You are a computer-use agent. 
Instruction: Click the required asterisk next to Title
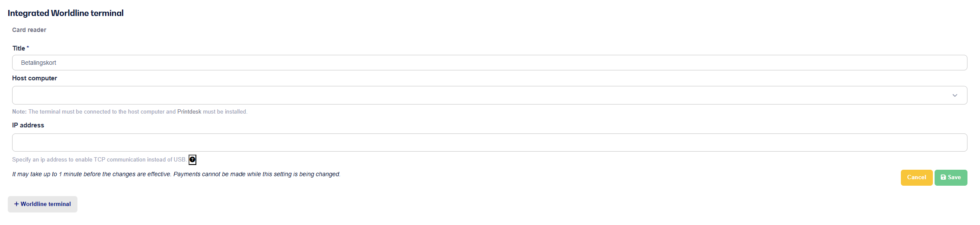coord(28,48)
